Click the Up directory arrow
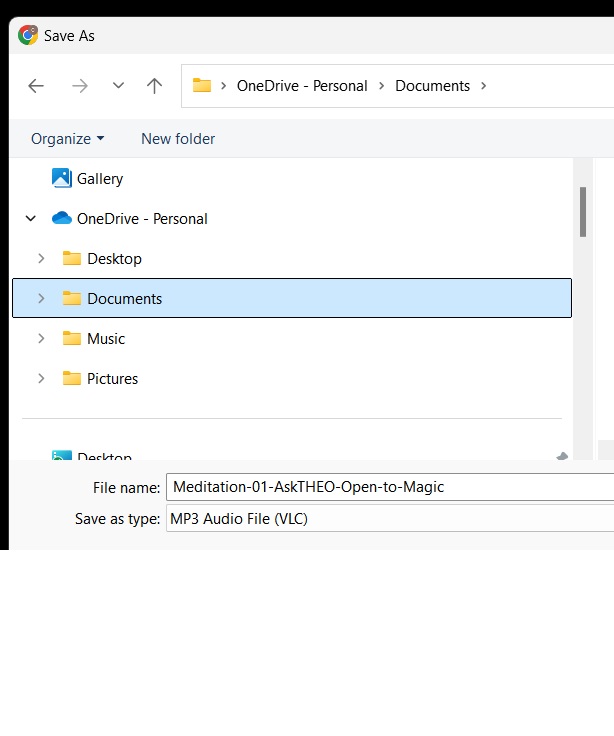Viewport: 614px width, 736px height. click(x=154, y=86)
